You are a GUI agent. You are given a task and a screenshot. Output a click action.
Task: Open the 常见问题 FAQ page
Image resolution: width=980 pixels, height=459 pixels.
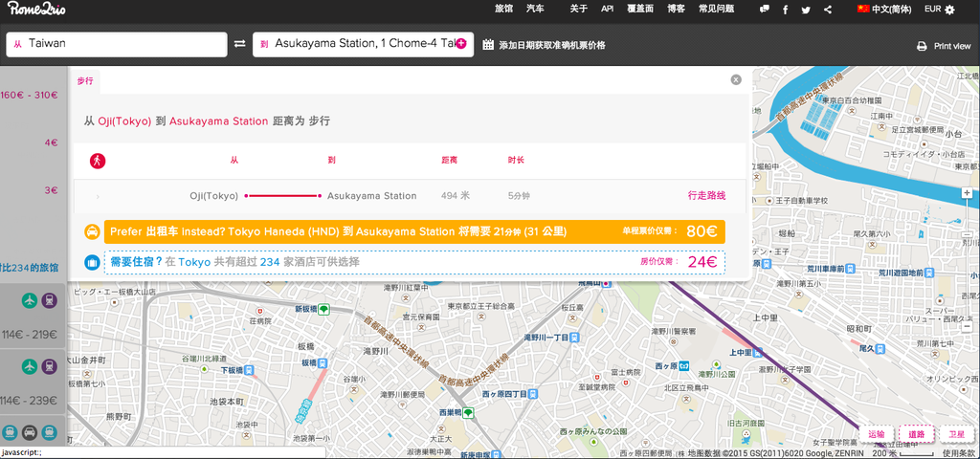coord(716,10)
